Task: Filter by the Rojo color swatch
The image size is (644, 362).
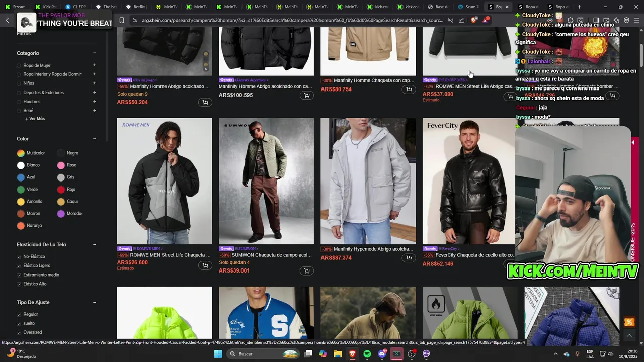Action: tap(61, 190)
